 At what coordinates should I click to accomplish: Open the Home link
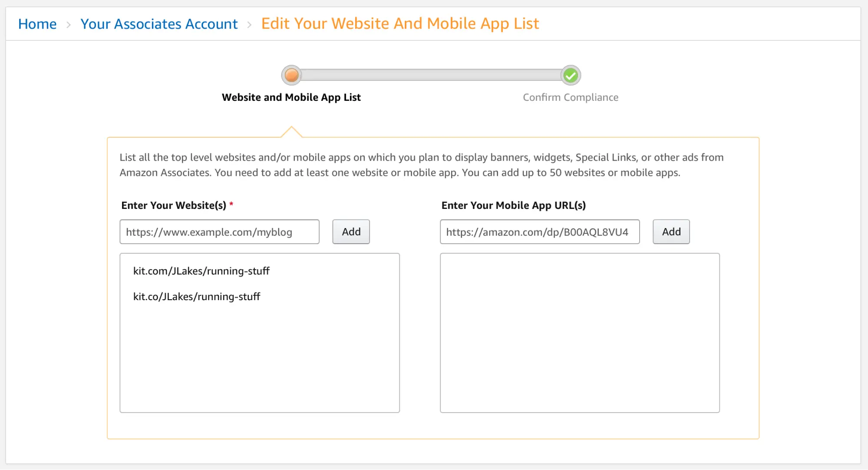click(37, 24)
